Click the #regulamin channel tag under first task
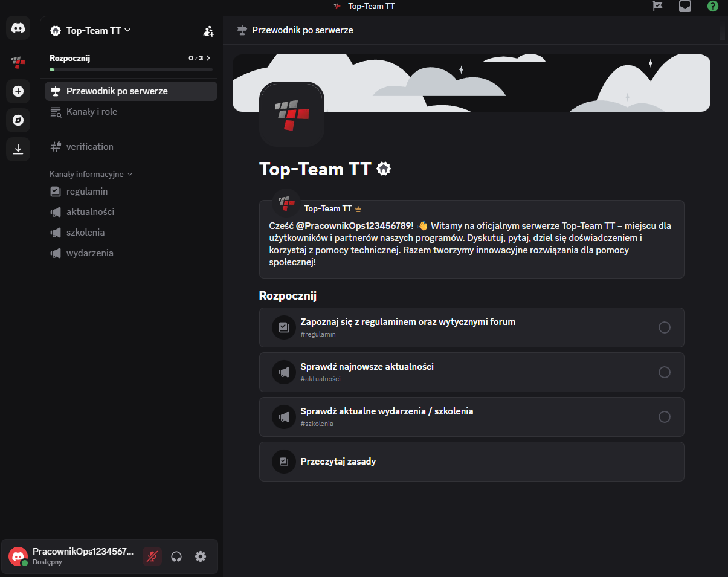 318,334
